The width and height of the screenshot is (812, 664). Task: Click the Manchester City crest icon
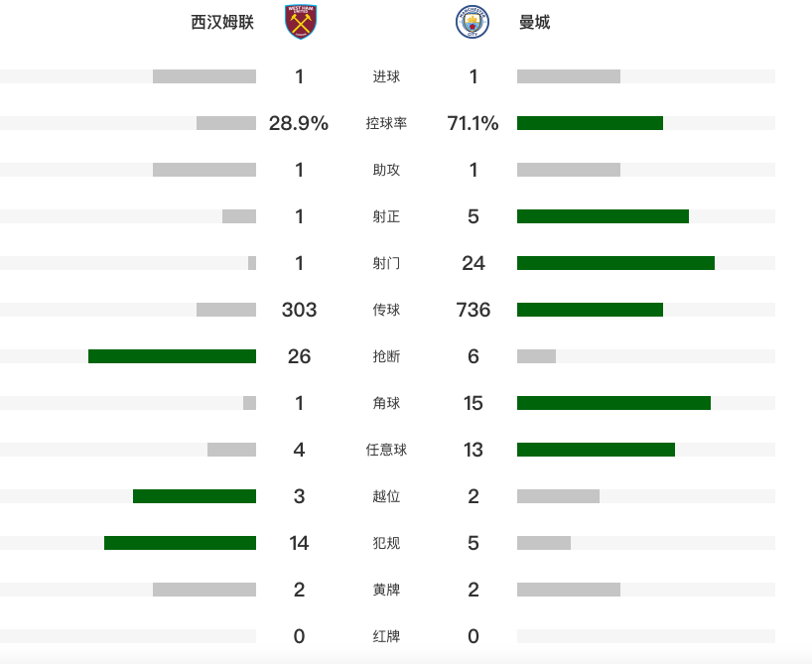coord(472,22)
